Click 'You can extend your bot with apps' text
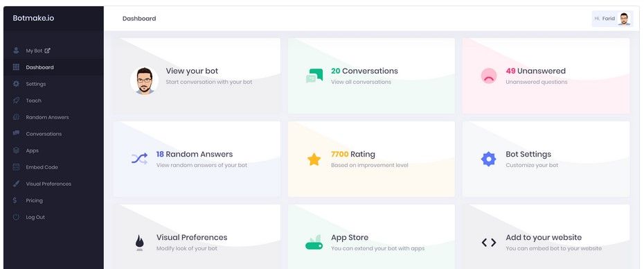This screenshot has height=269, width=644. click(378, 248)
